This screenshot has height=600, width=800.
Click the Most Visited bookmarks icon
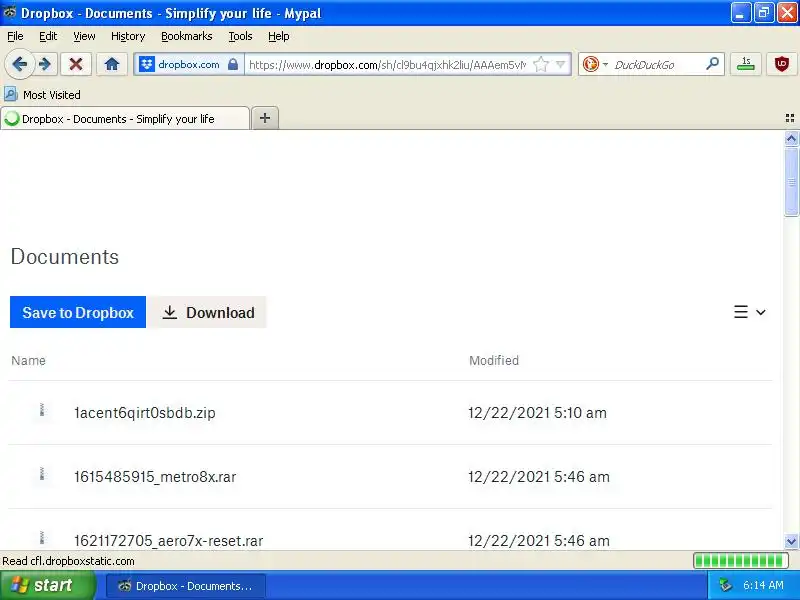11,94
